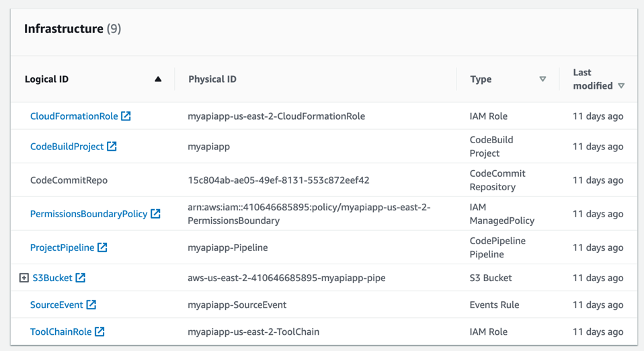The height and width of the screenshot is (351, 644).
Task: Select the CodeBuild Project type cell
Action: 491,147
